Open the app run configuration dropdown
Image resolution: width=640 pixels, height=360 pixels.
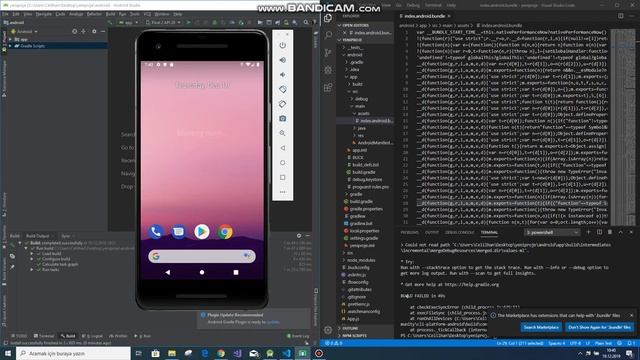coord(129,22)
